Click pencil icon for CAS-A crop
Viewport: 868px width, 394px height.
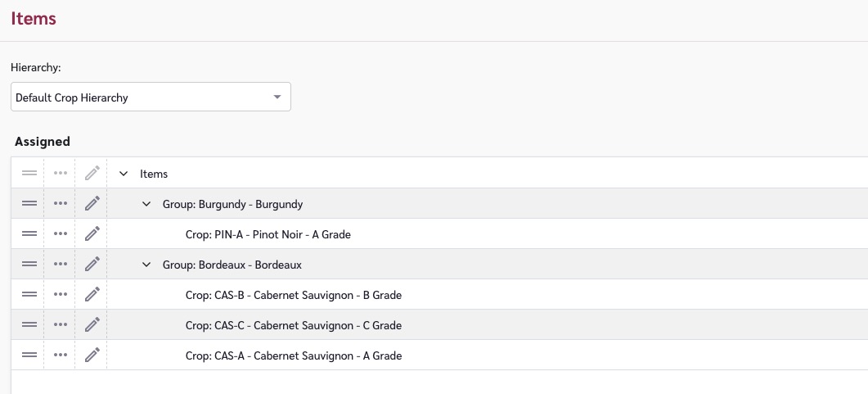(92, 356)
